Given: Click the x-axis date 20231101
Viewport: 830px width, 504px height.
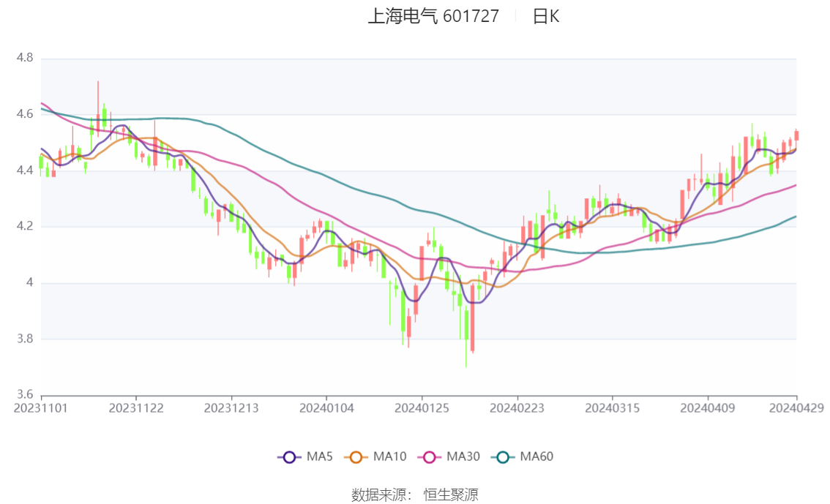Looking at the screenshot, I should [41, 408].
